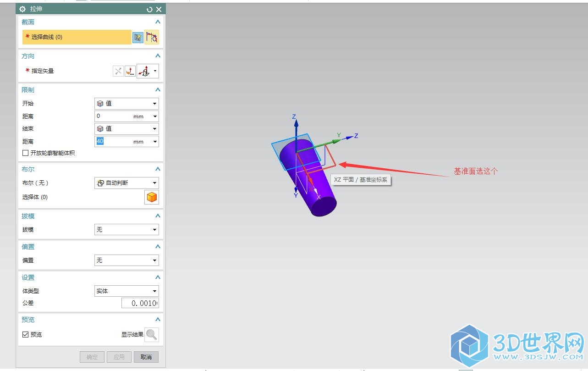Viewport: 588px width, 371px height.
Task: Click the 显示结果 magnifier icon
Action: (x=152, y=335)
